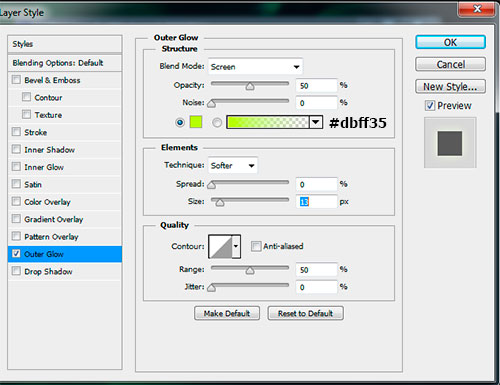Open the Technique Softer dropdown
The height and width of the screenshot is (385, 500).
[x=233, y=165]
